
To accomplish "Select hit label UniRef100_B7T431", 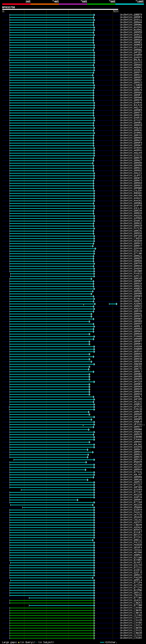I will click(131, 472).
